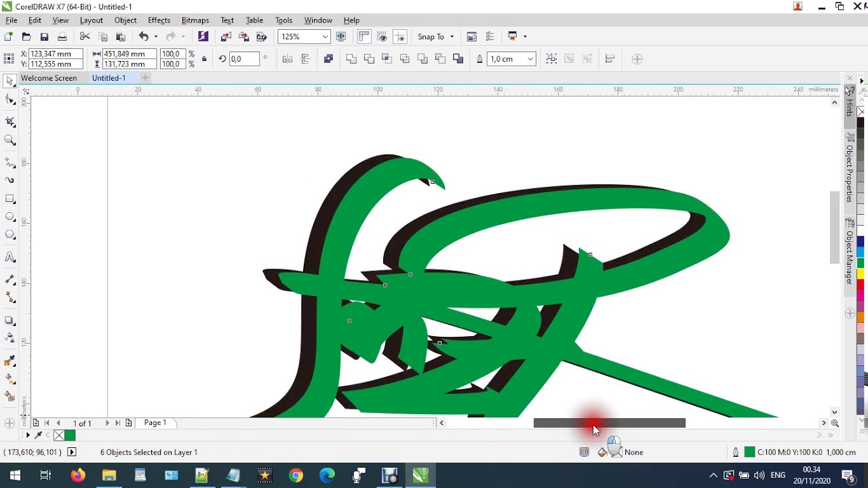Click the rotation angle input field
Screen dimensions: 868x488
243,59
